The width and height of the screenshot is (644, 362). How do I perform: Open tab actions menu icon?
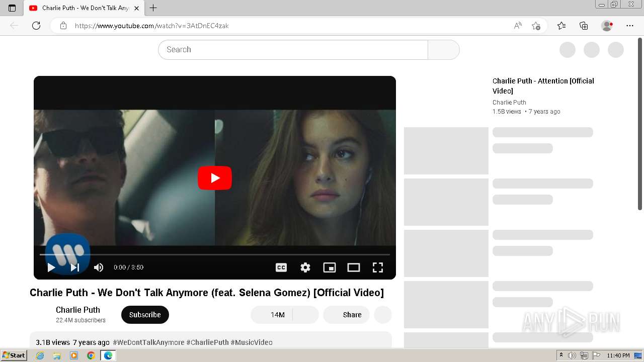12,8
